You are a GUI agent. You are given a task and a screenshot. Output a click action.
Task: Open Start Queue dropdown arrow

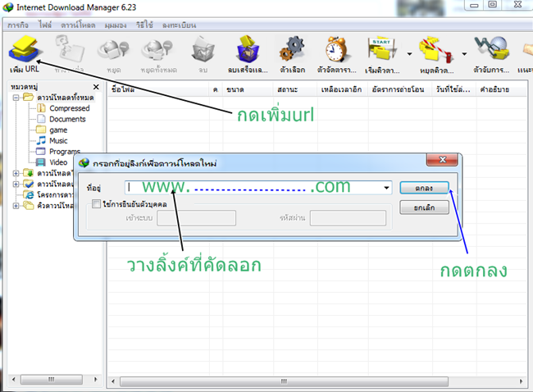pos(410,54)
